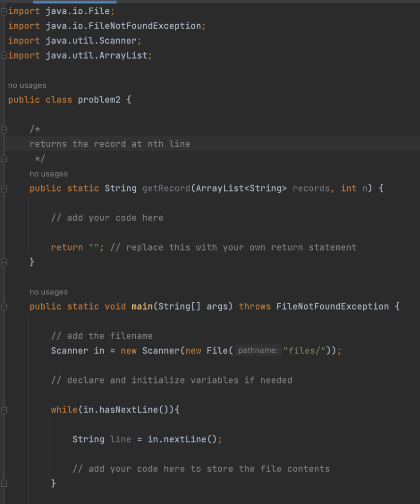Collapse the getRecord method body
This screenshot has height=504, width=420.
[x=3, y=188]
